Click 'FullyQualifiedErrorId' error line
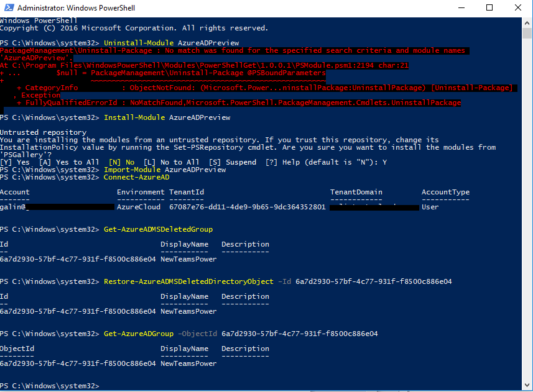Viewport: 533px width, 392px height. (x=239, y=103)
